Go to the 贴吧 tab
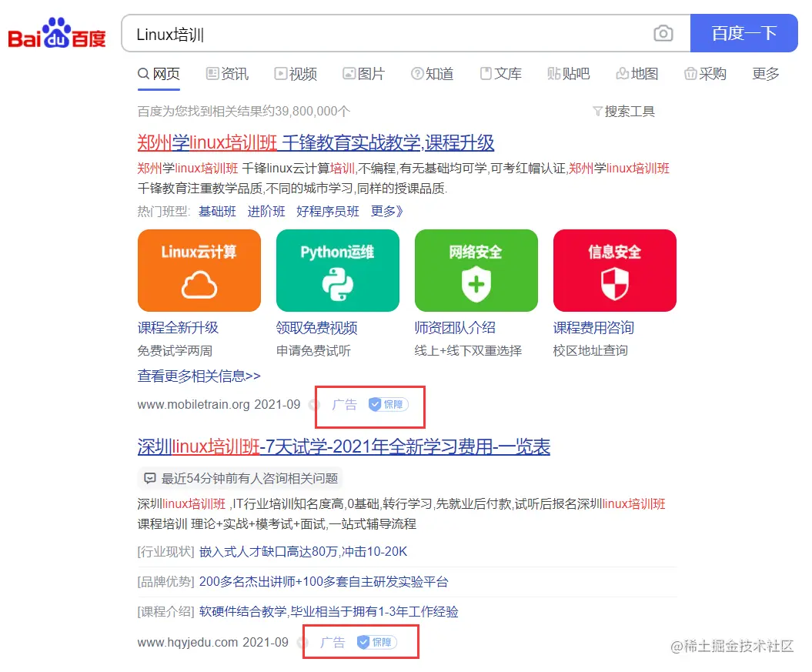Screen dimensions: 812x672 (569, 74)
